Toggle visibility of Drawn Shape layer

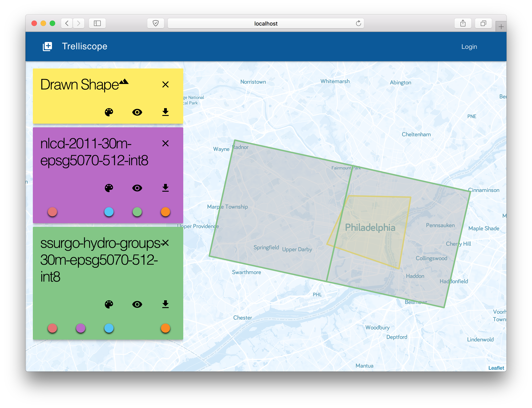coord(137,112)
